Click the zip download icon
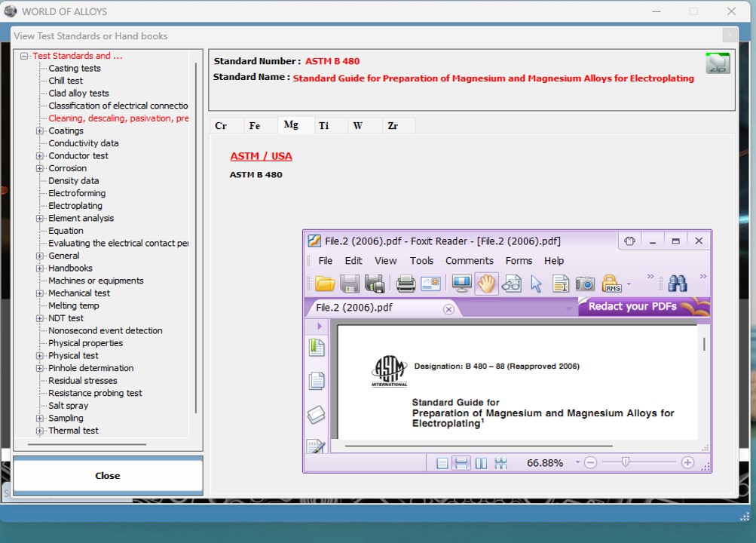Screen dimensions: 756x543 718,63
